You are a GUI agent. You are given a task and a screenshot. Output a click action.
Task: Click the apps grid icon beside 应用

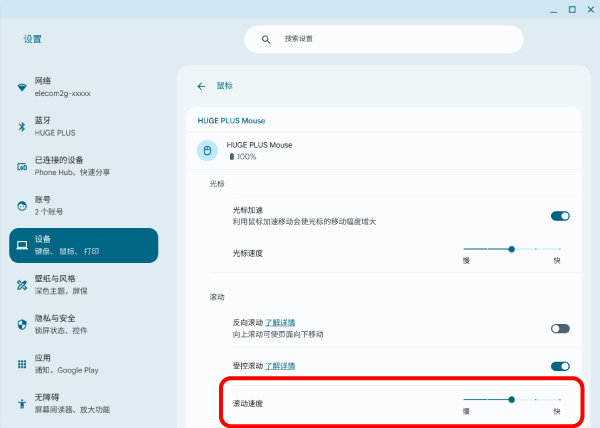point(22,364)
